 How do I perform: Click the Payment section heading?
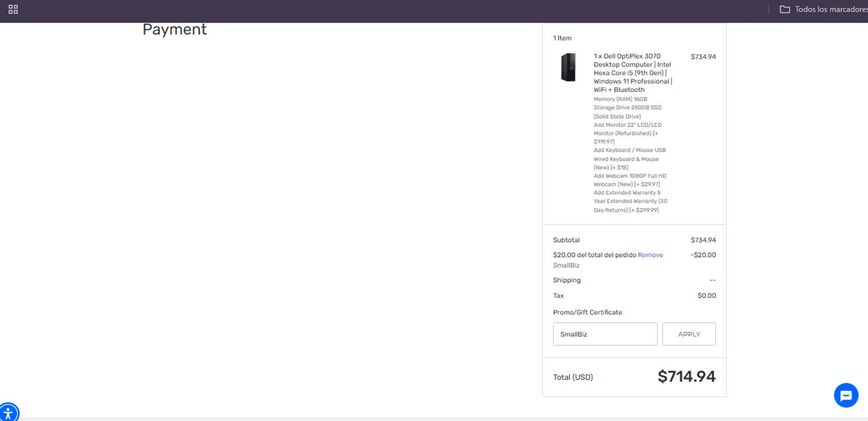(175, 29)
